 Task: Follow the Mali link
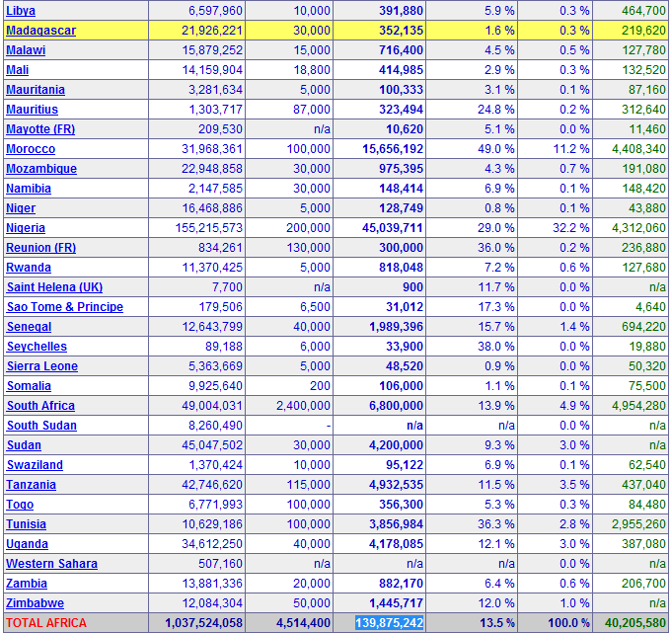click(x=18, y=70)
